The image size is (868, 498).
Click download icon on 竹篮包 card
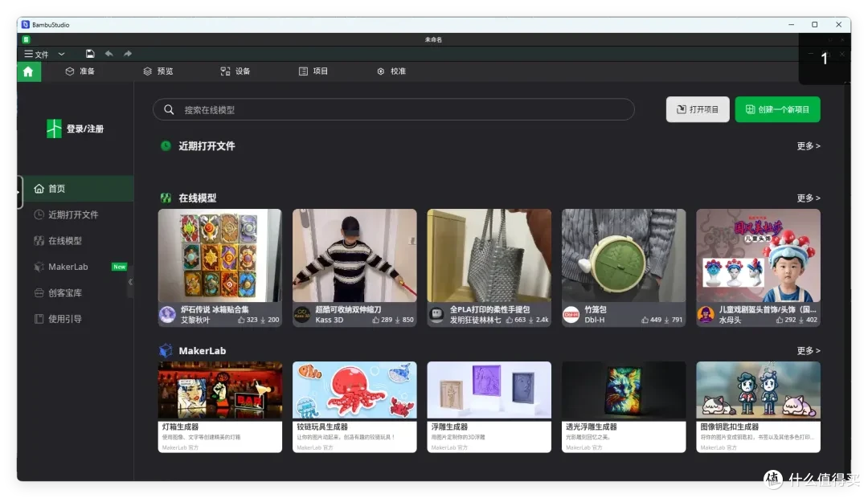[666, 320]
